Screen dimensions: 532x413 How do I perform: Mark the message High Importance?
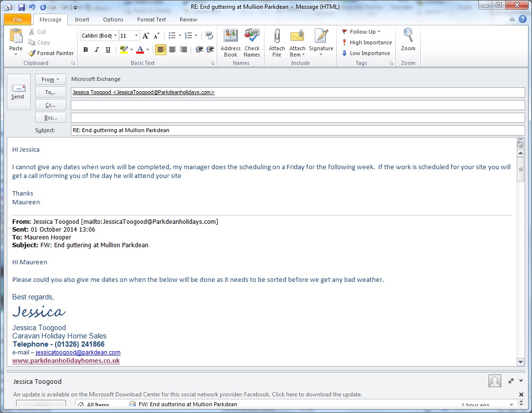point(367,42)
